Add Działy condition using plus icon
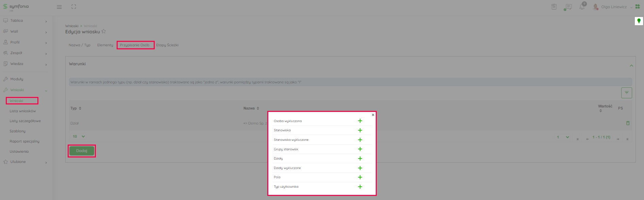The width and height of the screenshot is (644, 200). click(360, 159)
